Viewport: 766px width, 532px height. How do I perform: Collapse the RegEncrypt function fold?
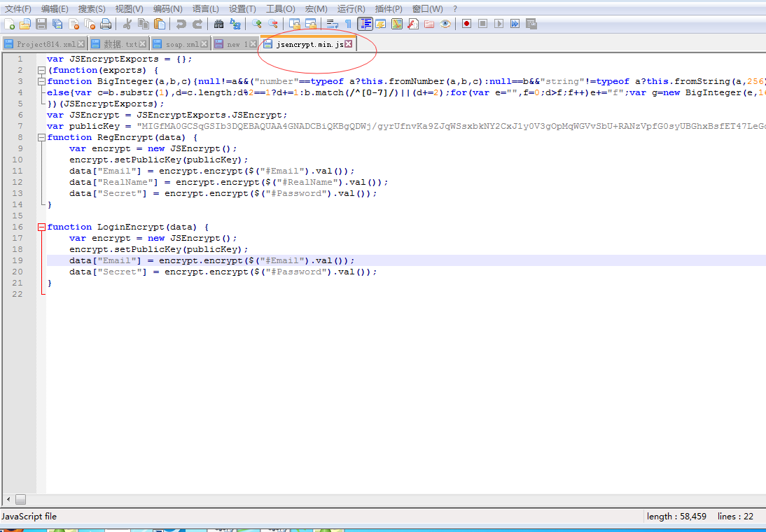(x=42, y=138)
